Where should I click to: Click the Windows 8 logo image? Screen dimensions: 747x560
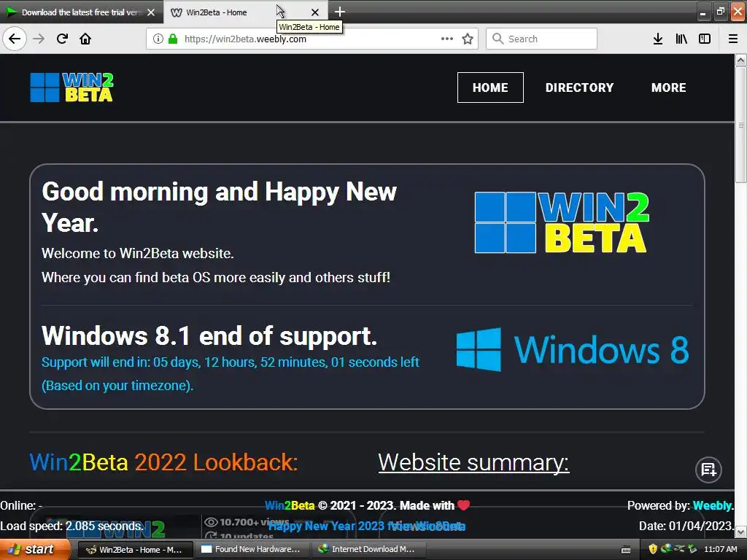click(573, 349)
